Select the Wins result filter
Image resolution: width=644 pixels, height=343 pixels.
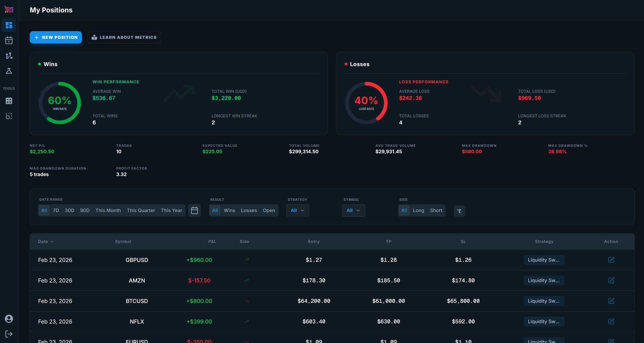click(x=229, y=210)
